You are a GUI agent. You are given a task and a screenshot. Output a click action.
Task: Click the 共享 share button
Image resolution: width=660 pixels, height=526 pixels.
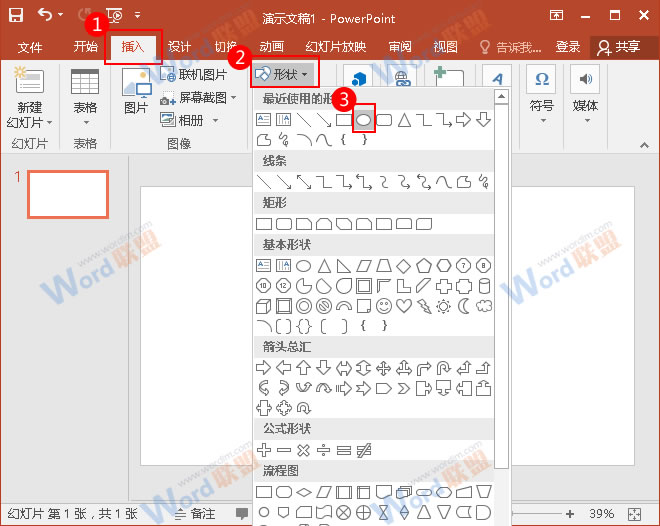click(x=619, y=47)
